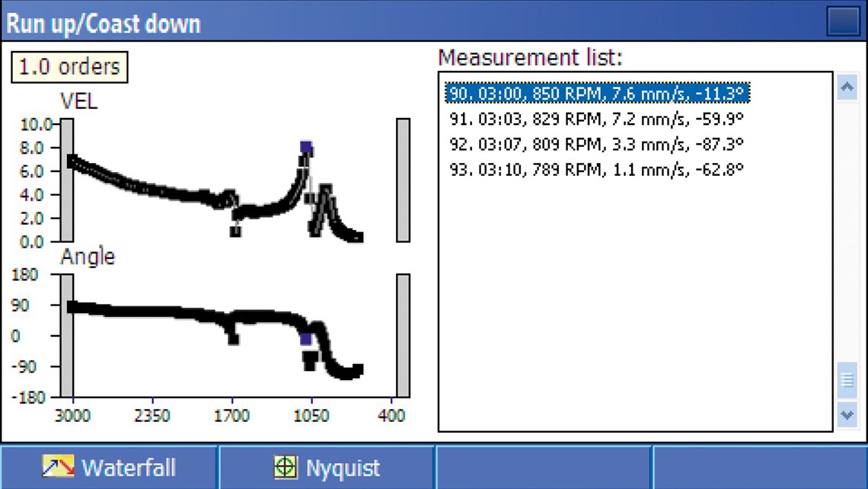The image size is (868, 489).
Task: Click the VEL dip point near 1700 RPM
Action: pyautogui.click(x=236, y=231)
